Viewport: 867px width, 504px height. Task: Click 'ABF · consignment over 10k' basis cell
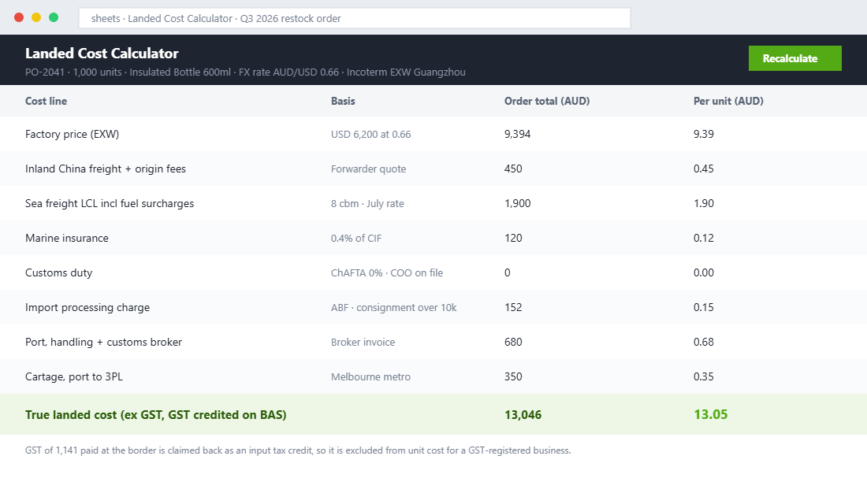pyautogui.click(x=393, y=307)
